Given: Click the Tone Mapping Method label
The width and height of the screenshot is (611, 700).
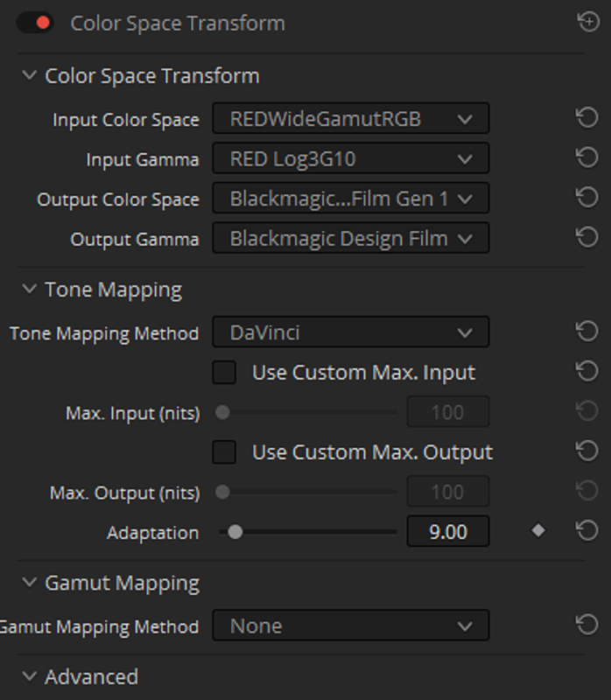Looking at the screenshot, I should tap(104, 333).
